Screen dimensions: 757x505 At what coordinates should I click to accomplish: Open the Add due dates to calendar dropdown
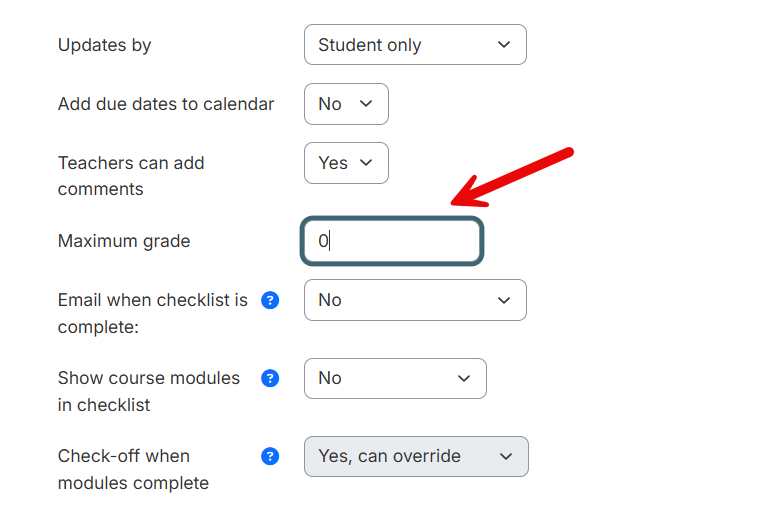pyautogui.click(x=346, y=104)
